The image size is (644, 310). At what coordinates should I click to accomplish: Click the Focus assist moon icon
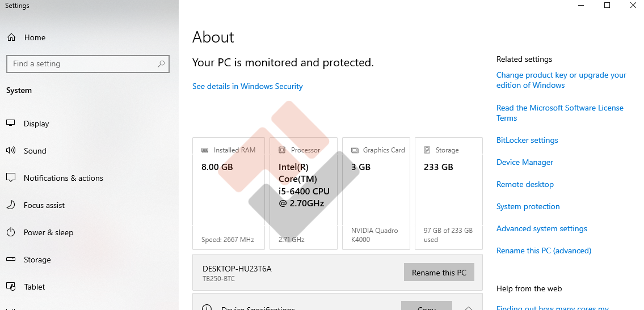(x=11, y=205)
